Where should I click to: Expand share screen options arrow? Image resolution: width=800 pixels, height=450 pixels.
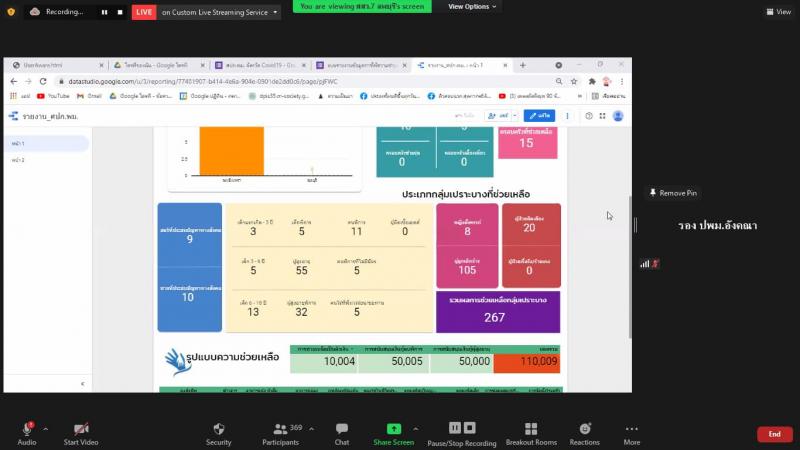416,429
